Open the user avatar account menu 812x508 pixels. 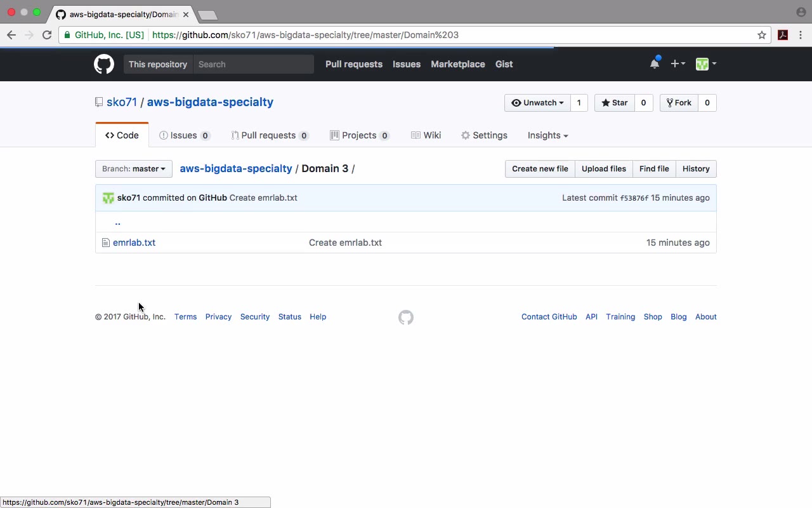point(706,63)
